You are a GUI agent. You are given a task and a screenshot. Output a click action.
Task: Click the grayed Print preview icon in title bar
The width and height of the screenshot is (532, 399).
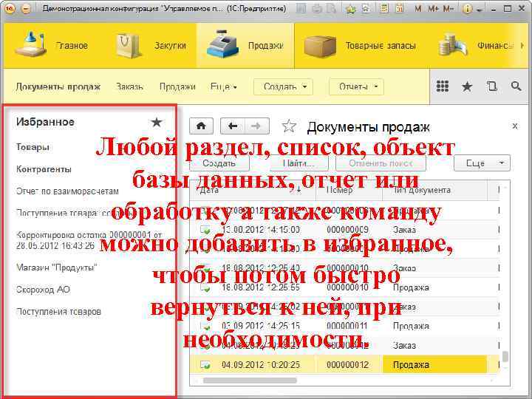[331, 8]
